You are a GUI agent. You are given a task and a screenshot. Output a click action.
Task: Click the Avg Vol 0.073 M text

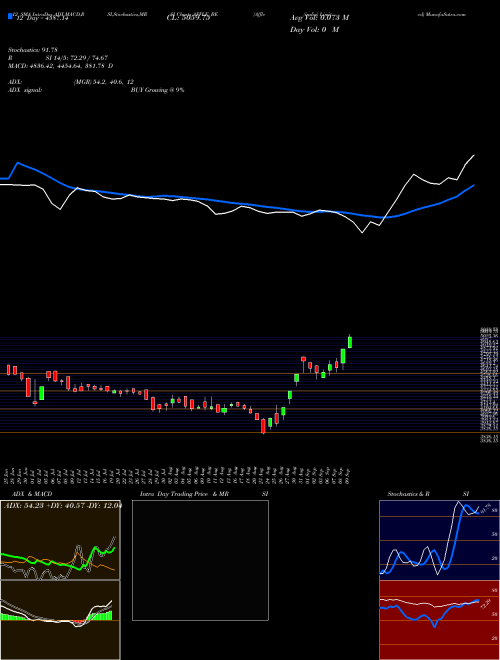pos(319,18)
